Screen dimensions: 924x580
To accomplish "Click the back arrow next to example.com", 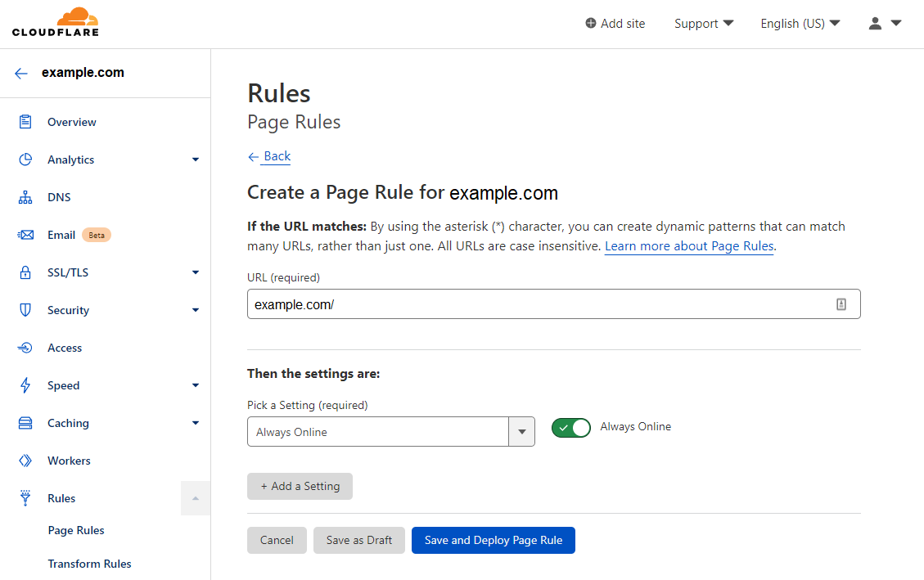I will tap(20, 73).
